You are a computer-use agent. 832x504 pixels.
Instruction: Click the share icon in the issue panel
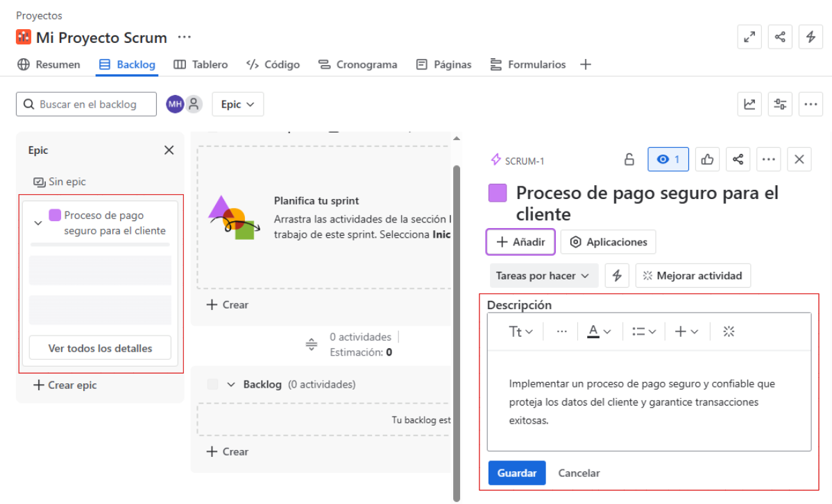pos(738,159)
